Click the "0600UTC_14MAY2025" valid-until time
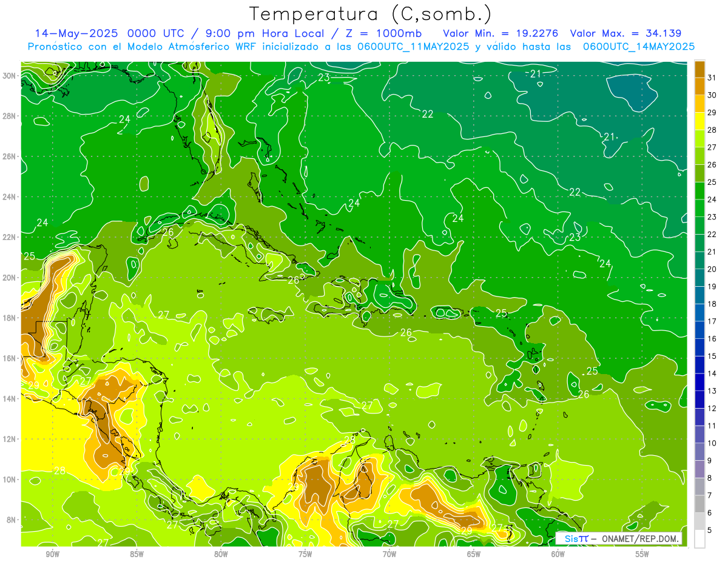Viewport: 728px width, 562px height. (x=639, y=46)
